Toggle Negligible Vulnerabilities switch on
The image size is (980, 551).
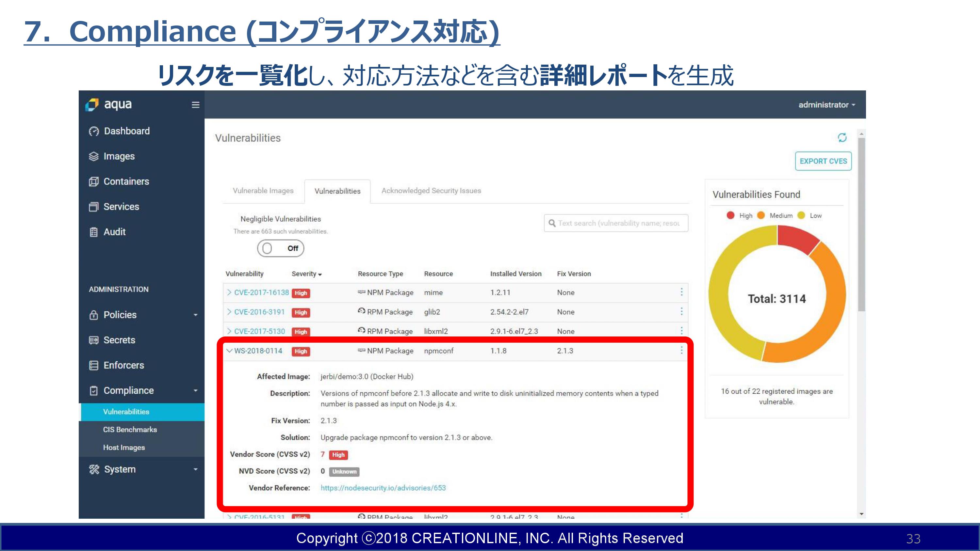(x=280, y=248)
